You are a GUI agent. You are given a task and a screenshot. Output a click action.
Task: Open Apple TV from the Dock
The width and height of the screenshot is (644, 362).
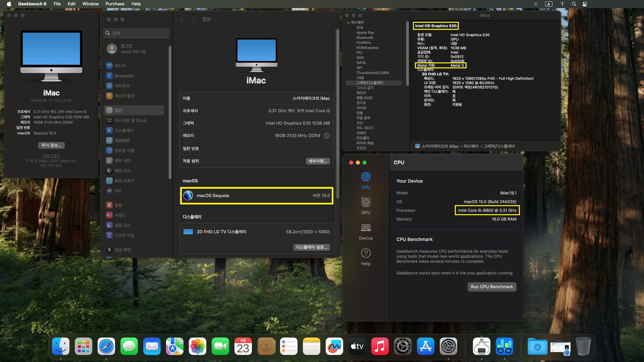pyautogui.click(x=357, y=346)
